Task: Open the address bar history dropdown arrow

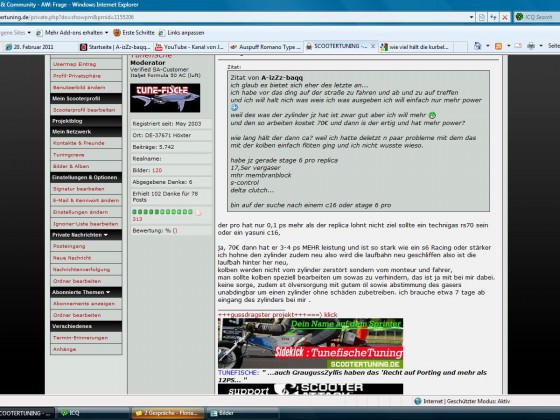Action: pos(471,17)
